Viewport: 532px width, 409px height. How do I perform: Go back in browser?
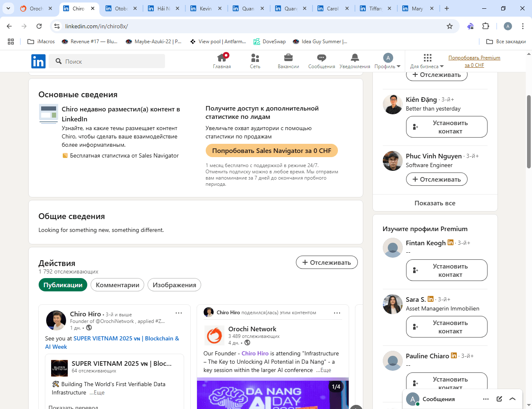click(x=9, y=26)
